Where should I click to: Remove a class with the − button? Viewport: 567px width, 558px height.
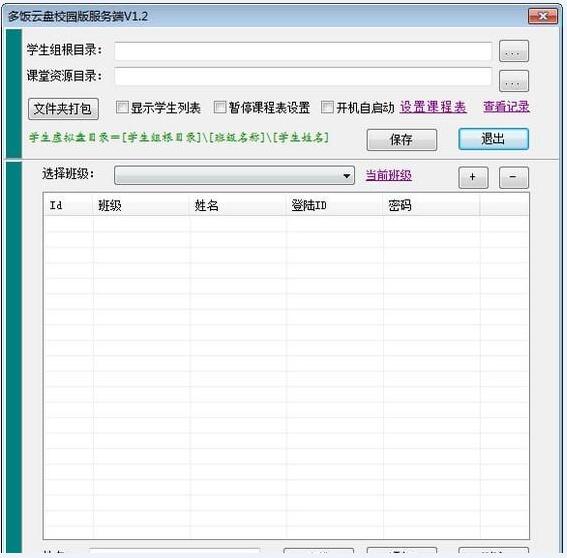[513, 177]
